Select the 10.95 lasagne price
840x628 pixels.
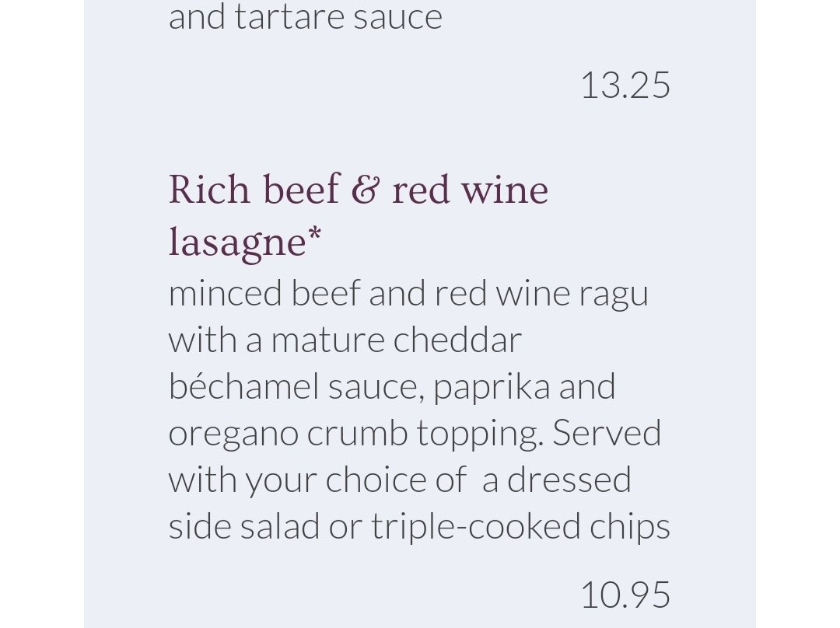coord(625,595)
